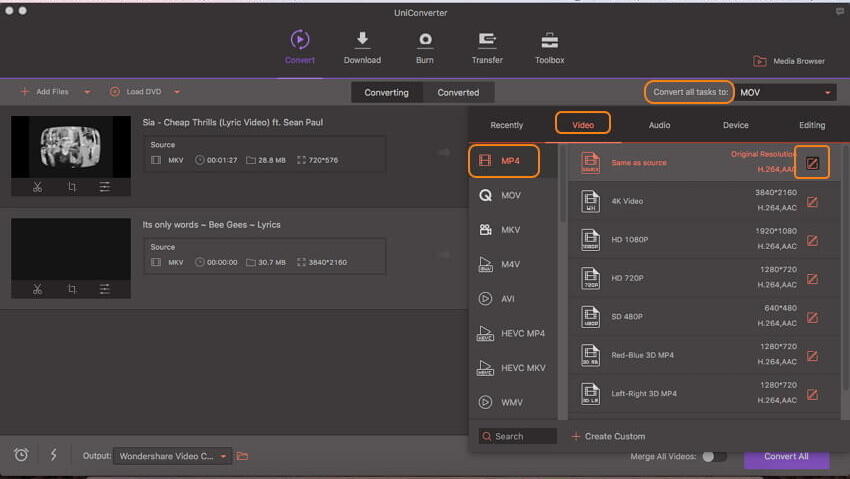Choose AVI format in list

click(x=512, y=299)
